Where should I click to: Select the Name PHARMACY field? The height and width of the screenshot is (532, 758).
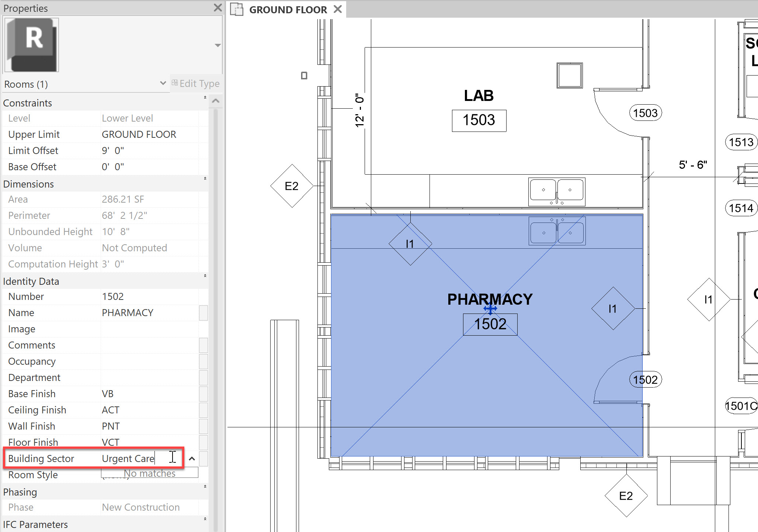tap(149, 313)
